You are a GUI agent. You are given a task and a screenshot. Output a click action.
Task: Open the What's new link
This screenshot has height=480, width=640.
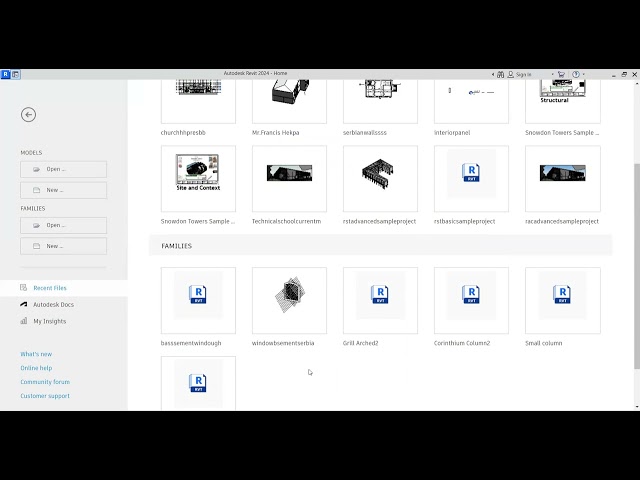(x=36, y=354)
